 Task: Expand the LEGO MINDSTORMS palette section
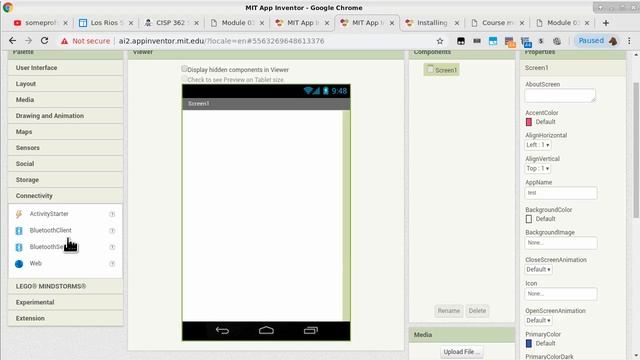[x=65, y=287]
